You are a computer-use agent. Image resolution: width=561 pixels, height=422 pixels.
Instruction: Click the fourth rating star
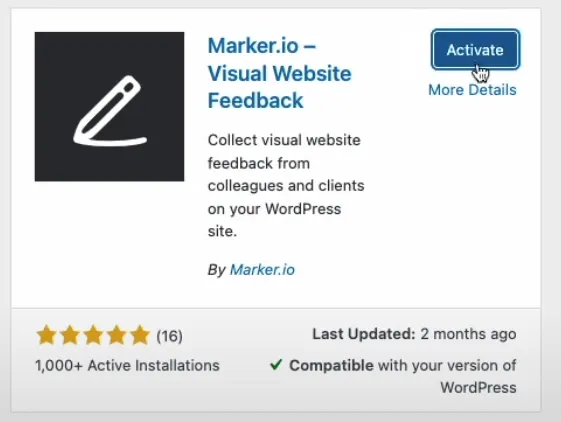(117, 335)
